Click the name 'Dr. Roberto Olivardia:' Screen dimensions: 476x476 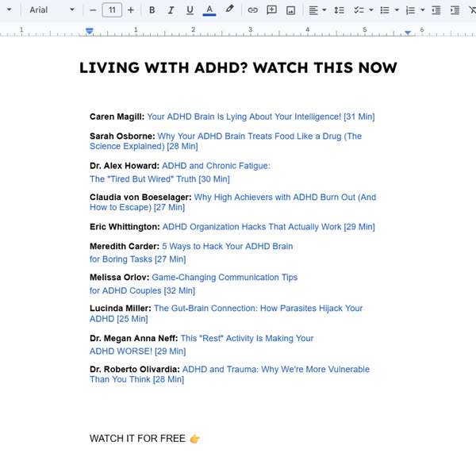135,369
